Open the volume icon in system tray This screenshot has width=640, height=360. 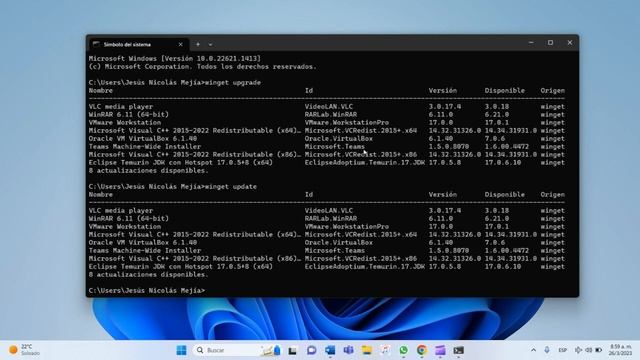(589, 350)
